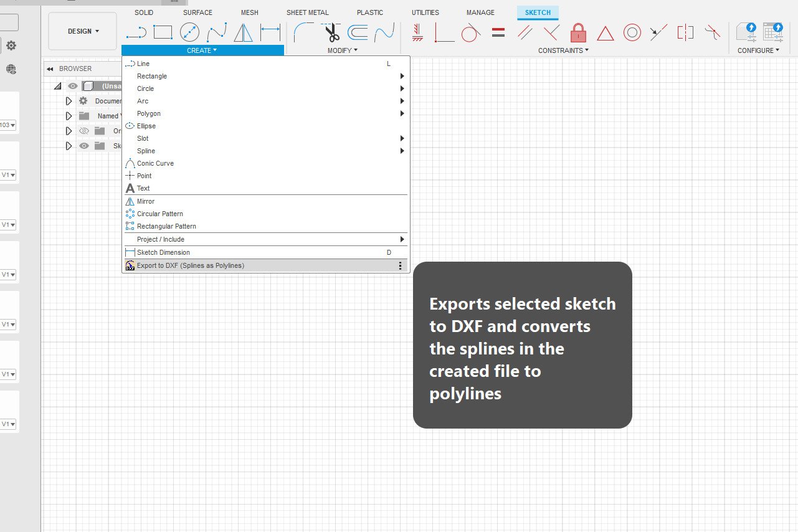
Task: Choose Export to DXF (Splines as Polylines)
Action: click(266, 265)
